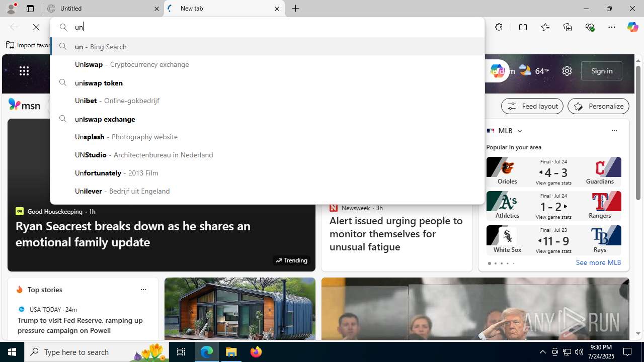The width and height of the screenshot is (644, 362).
Task: Open the unusual fatigue alert article
Action: 396,233
